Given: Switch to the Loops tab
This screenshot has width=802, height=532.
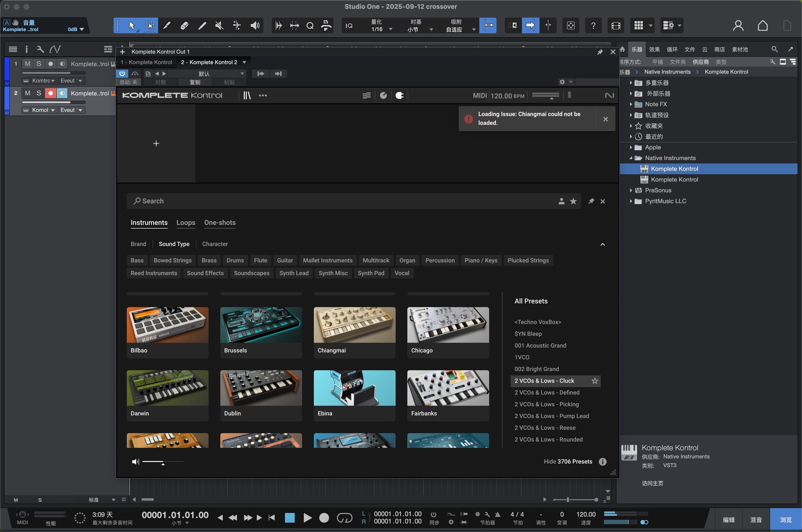Looking at the screenshot, I should [186, 223].
